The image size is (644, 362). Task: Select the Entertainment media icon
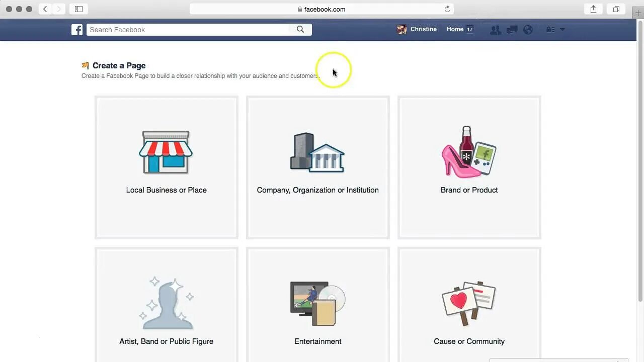click(318, 303)
